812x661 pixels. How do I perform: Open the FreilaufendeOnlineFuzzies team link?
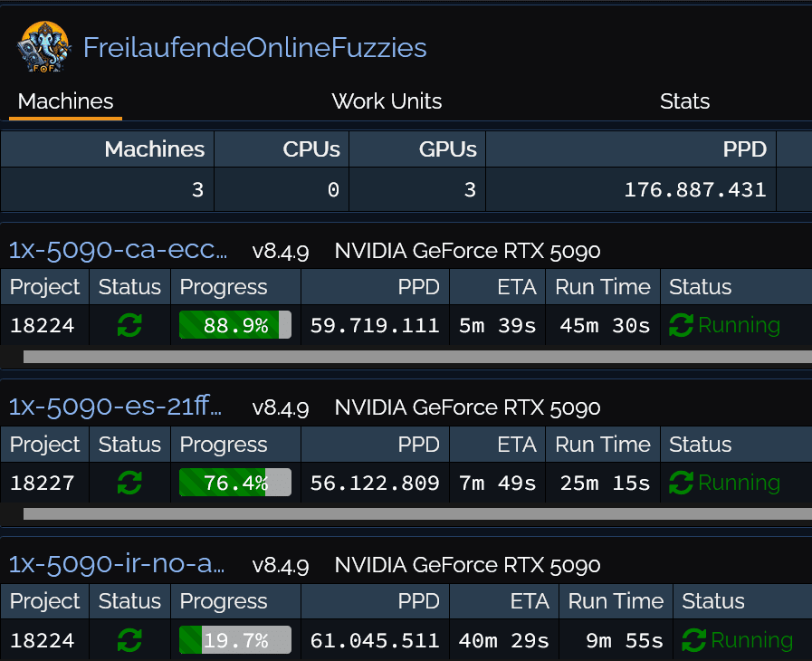pyautogui.click(x=254, y=48)
